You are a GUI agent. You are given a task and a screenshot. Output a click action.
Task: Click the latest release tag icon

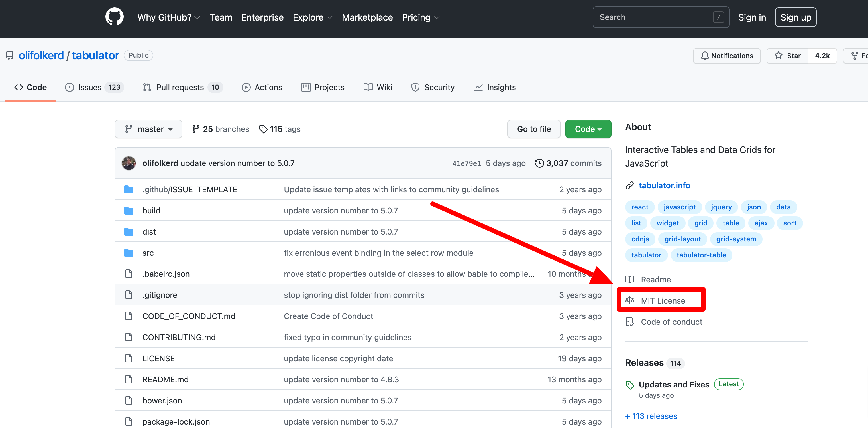click(x=629, y=385)
